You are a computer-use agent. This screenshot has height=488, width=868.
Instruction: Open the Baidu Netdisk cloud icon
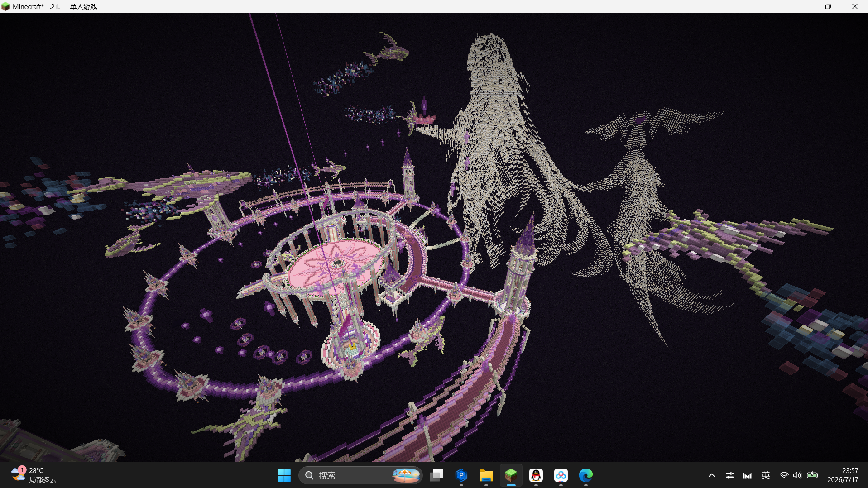(x=561, y=475)
